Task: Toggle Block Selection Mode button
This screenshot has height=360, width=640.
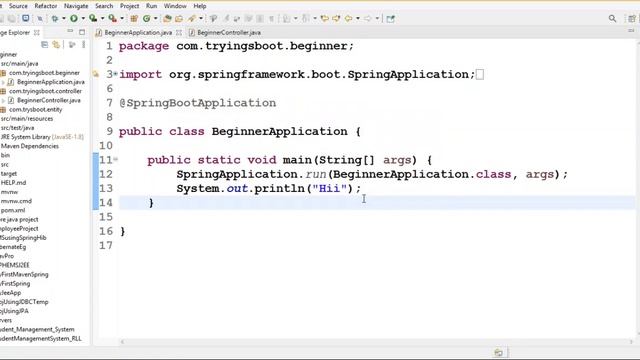Action: (x=260, y=18)
